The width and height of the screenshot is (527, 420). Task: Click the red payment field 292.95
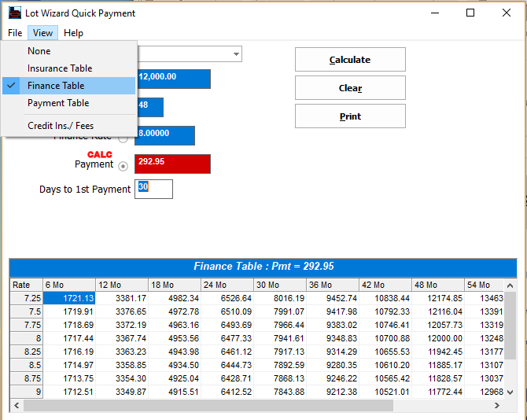point(173,164)
